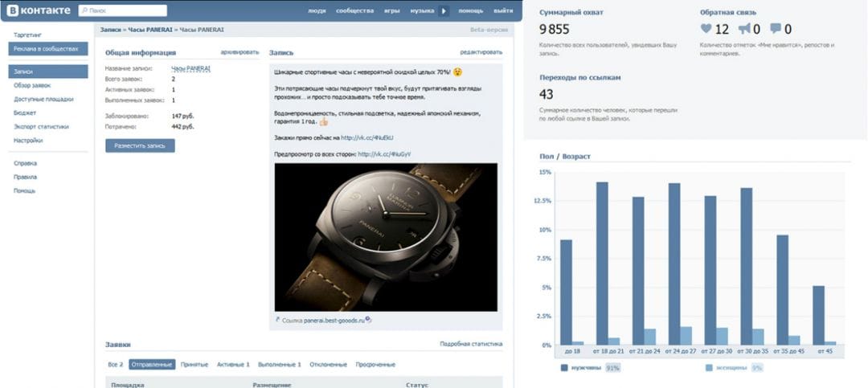
Task: Click Размещение column header
Action: click(x=272, y=385)
